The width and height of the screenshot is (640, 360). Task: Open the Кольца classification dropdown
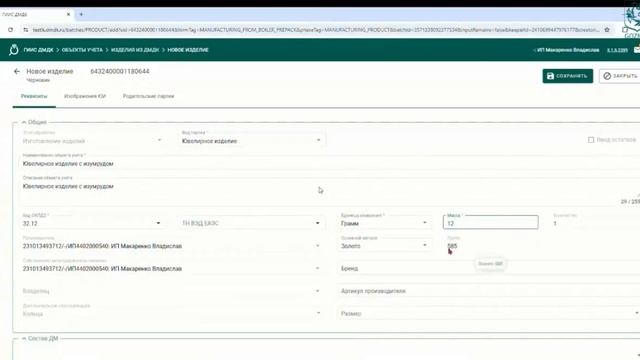171,313
